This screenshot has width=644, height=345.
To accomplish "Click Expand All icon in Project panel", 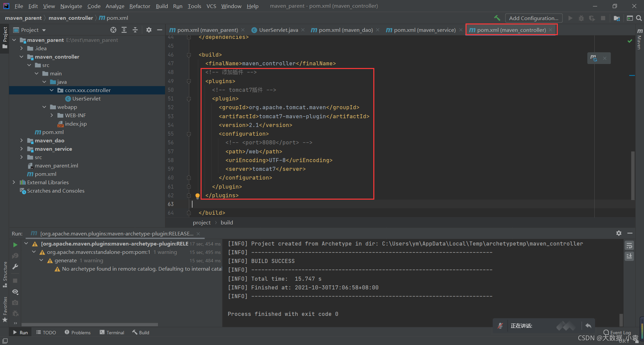I will pos(124,30).
